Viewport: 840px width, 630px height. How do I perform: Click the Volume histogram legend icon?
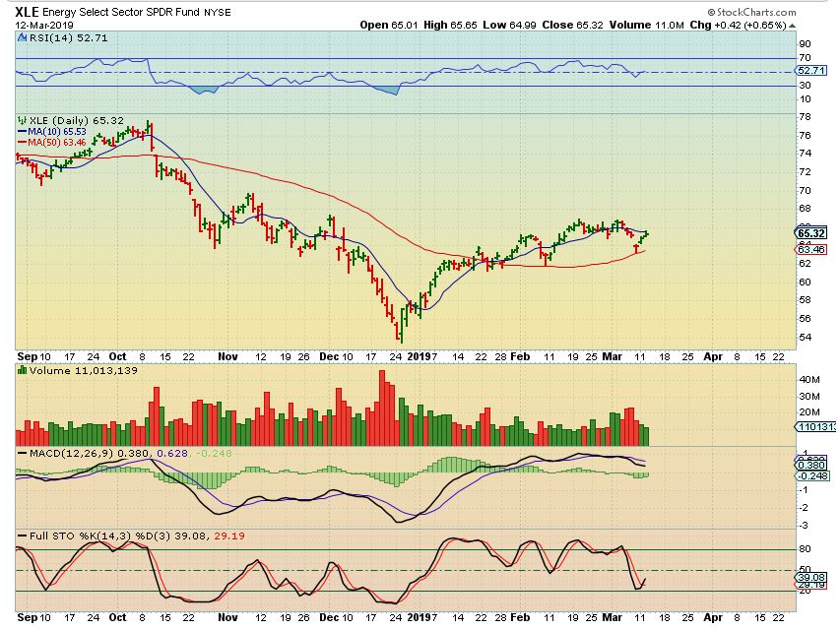click(x=22, y=370)
